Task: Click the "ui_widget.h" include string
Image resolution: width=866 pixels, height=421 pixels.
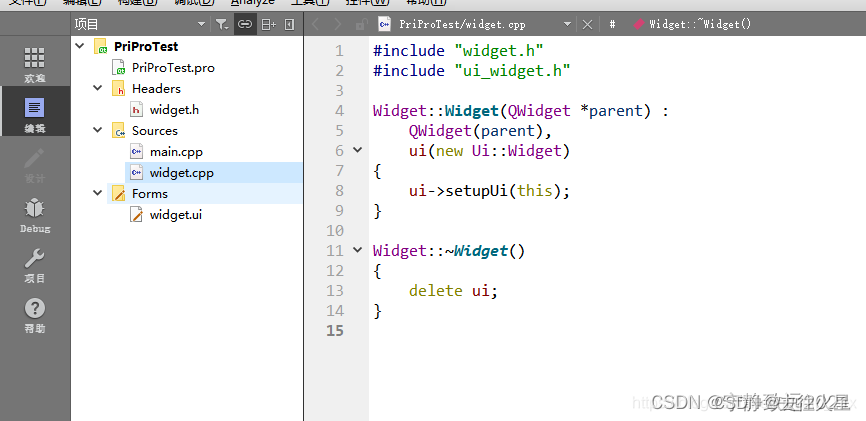Action: (x=513, y=71)
